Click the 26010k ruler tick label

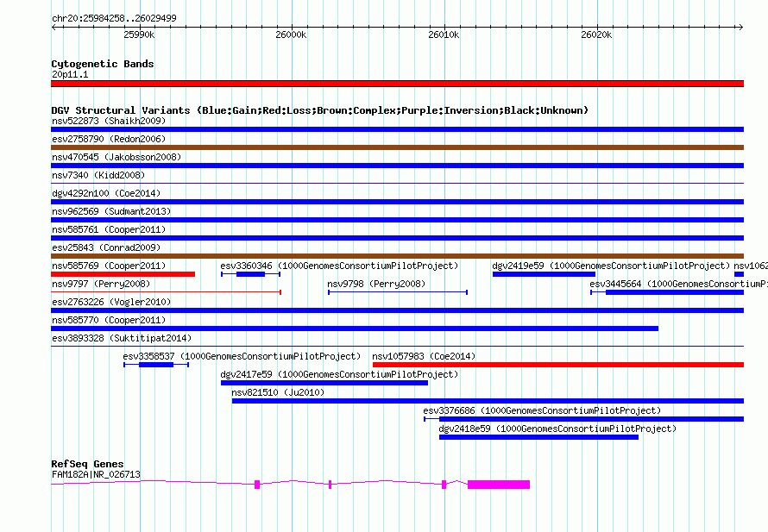444,34
